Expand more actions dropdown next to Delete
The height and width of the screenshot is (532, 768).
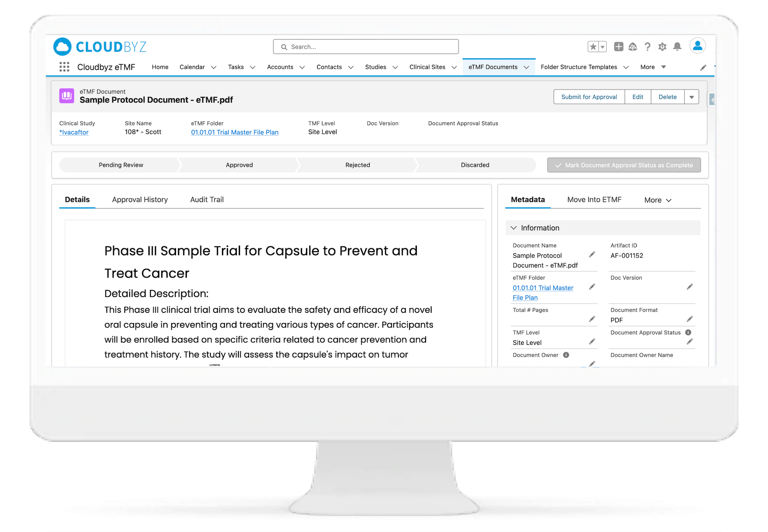tap(691, 97)
